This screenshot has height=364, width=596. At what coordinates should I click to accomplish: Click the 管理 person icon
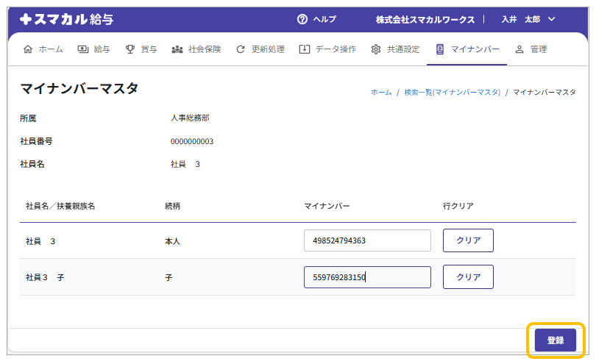point(519,49)
